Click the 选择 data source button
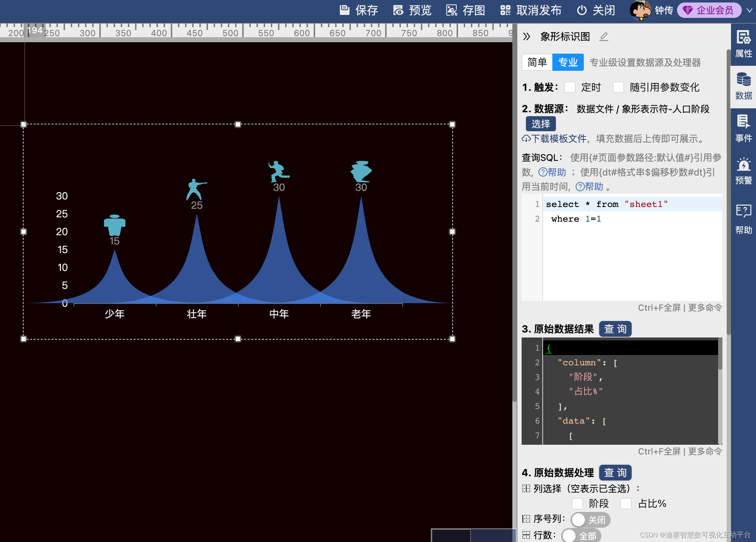The width and height of the screenshot is (756, 542). (x=541, y=124)
